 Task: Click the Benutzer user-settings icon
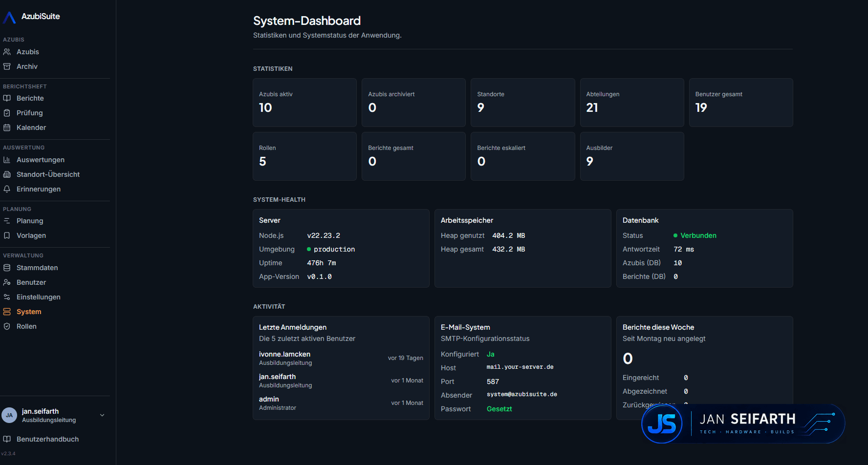tap(7, 282)
